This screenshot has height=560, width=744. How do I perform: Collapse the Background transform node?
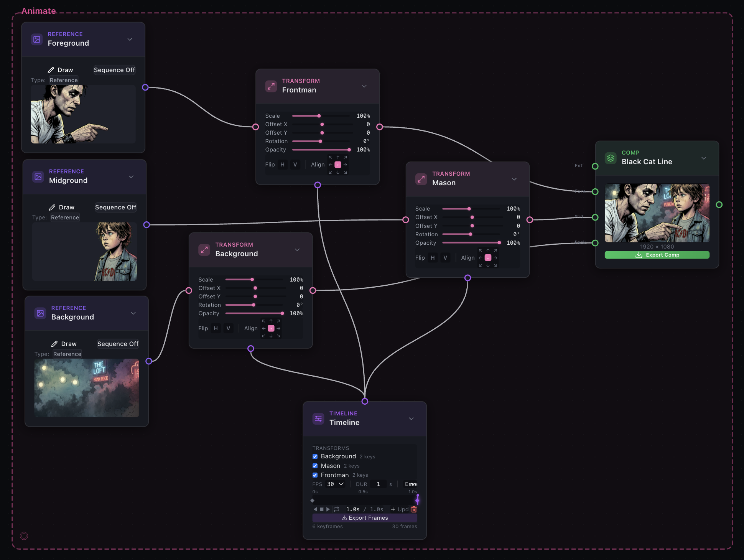pyautogui.click(x=297, y=250)
